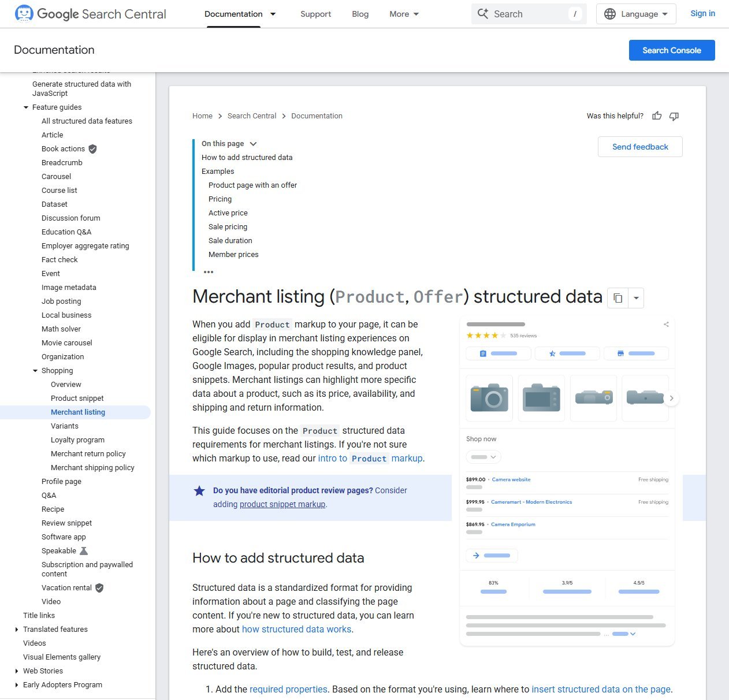Select Merchant listing in the sidebar
This screenshot has width=729, height=700.
(78, 412)
